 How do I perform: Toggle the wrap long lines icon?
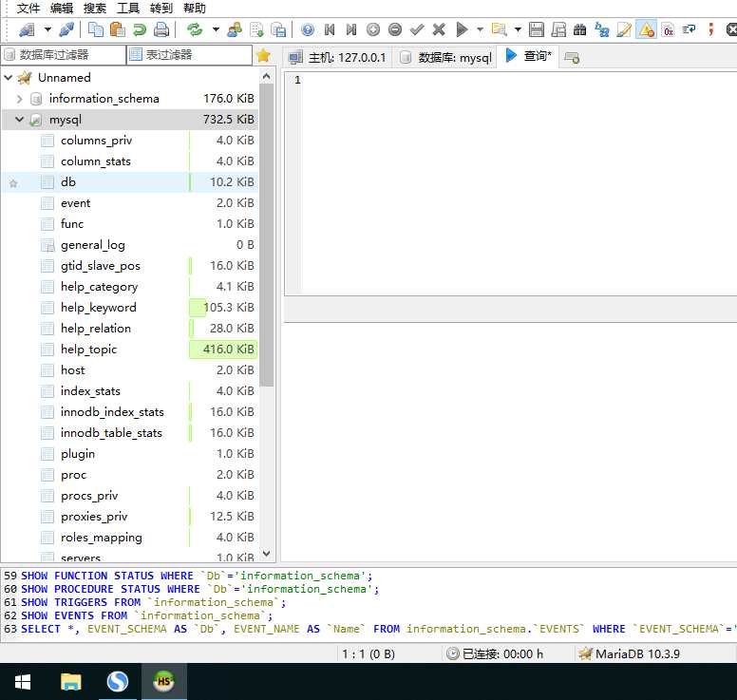coord(690,30)
